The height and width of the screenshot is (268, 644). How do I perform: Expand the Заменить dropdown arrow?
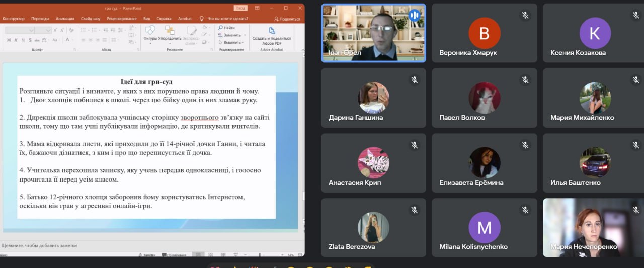245,35
